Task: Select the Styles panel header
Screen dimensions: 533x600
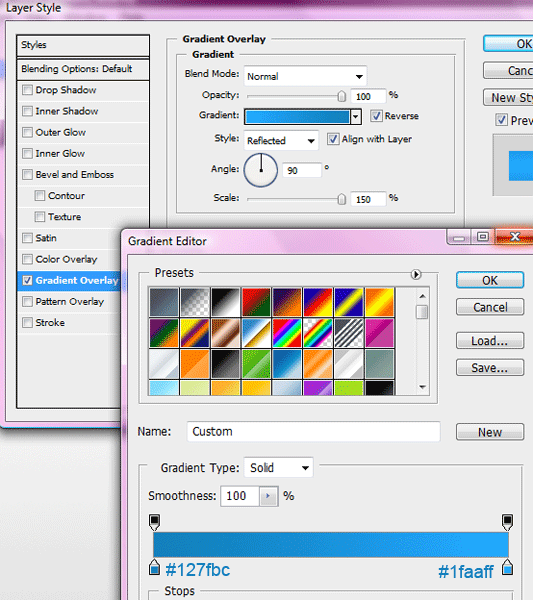Action: point(83,45)
